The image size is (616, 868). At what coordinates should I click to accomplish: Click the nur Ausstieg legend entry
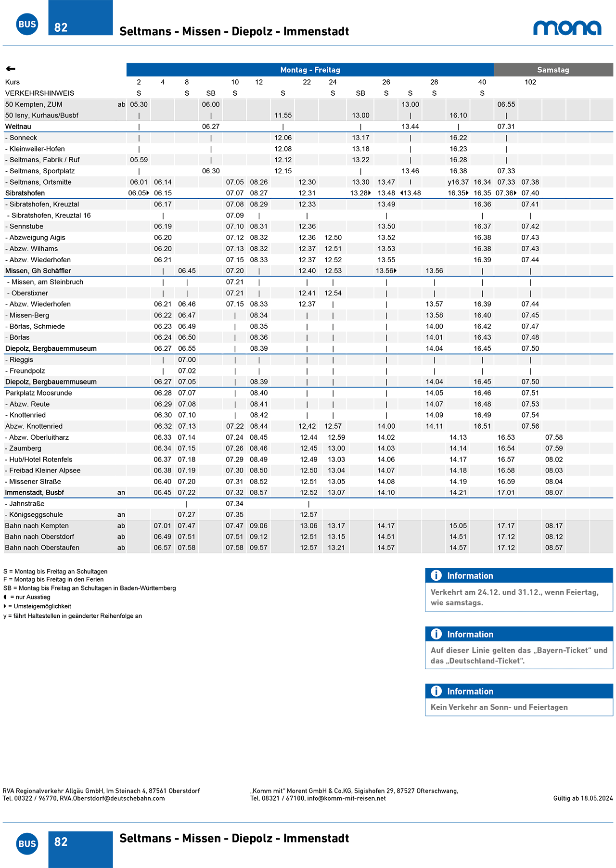(27, 597)
